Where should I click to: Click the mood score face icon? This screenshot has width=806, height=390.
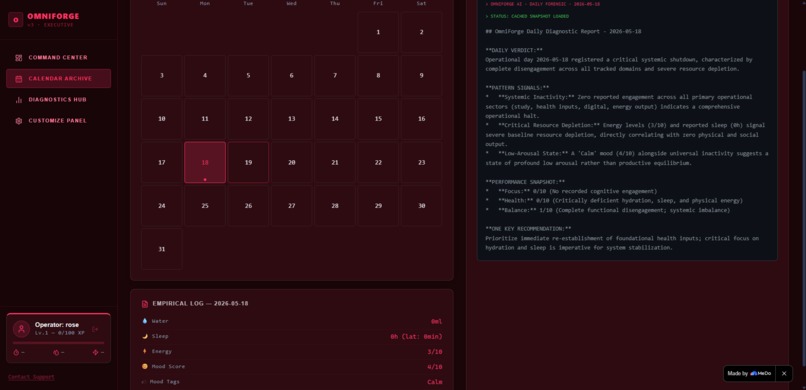click(144, 366)
